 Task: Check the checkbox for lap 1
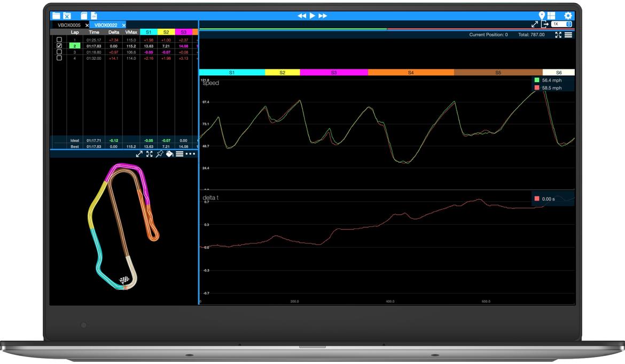point(59,40)
